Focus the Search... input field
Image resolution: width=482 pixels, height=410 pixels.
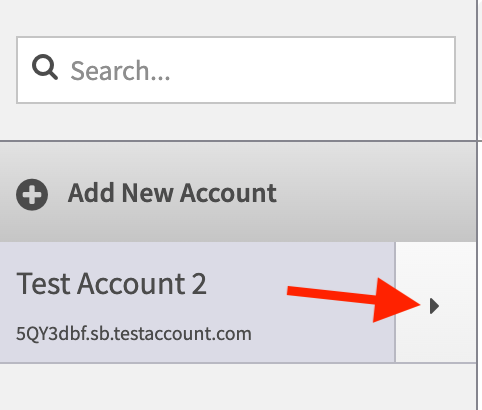click(236, 70)
